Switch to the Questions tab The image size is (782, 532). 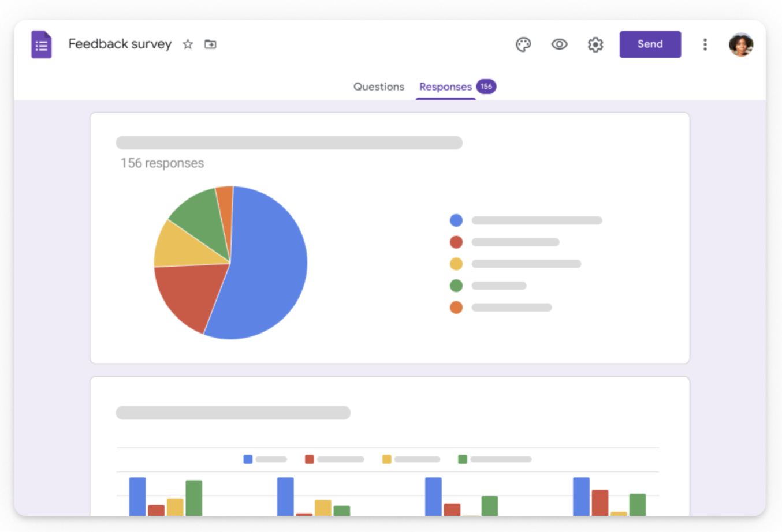[378, 87]
